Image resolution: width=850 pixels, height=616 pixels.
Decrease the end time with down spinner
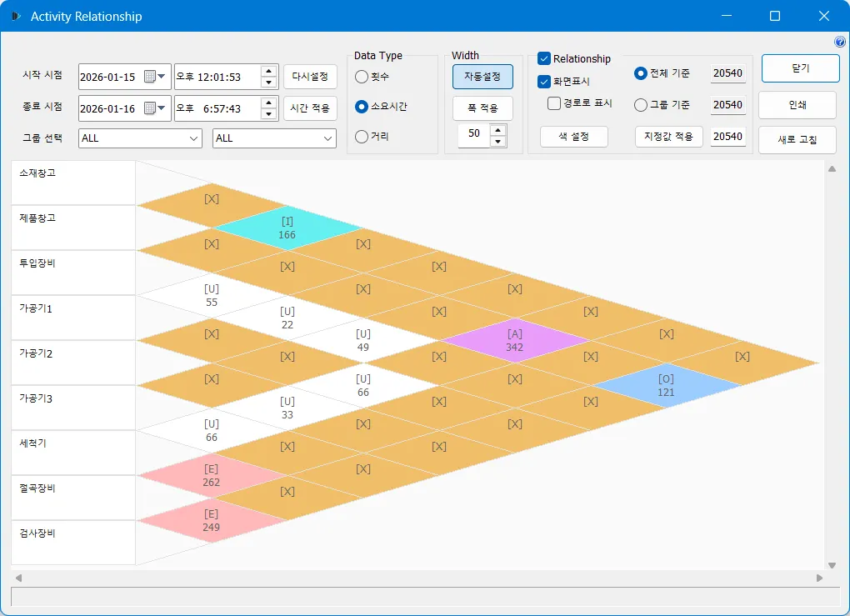268,114
